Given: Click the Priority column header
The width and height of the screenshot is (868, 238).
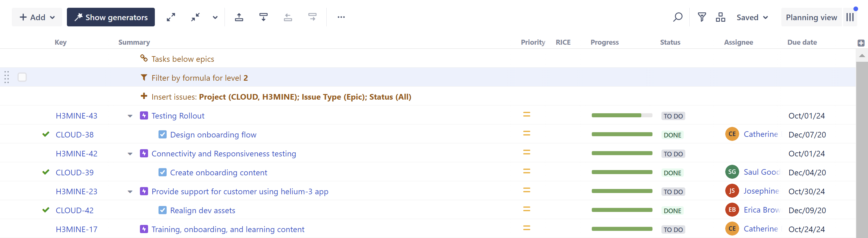Looking at the screenshot, I should (533, 42).
